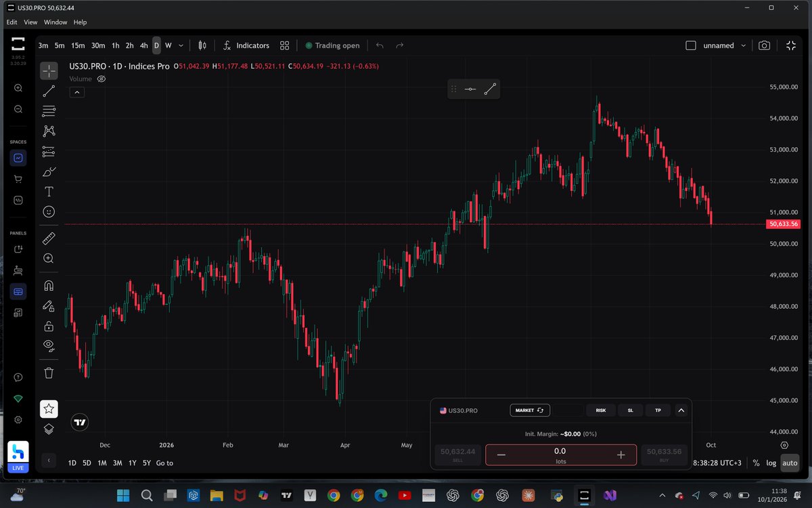The height and width of the screenshot is (508, 812).
Task: Collapse the indicator legend chevron
Action: [76, 92]
